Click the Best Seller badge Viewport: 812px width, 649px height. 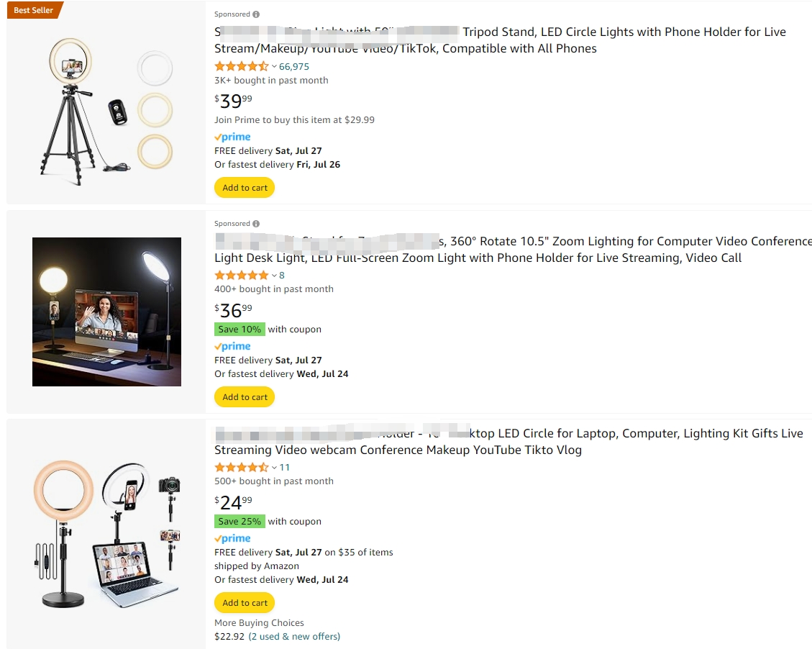coord(35,10)
